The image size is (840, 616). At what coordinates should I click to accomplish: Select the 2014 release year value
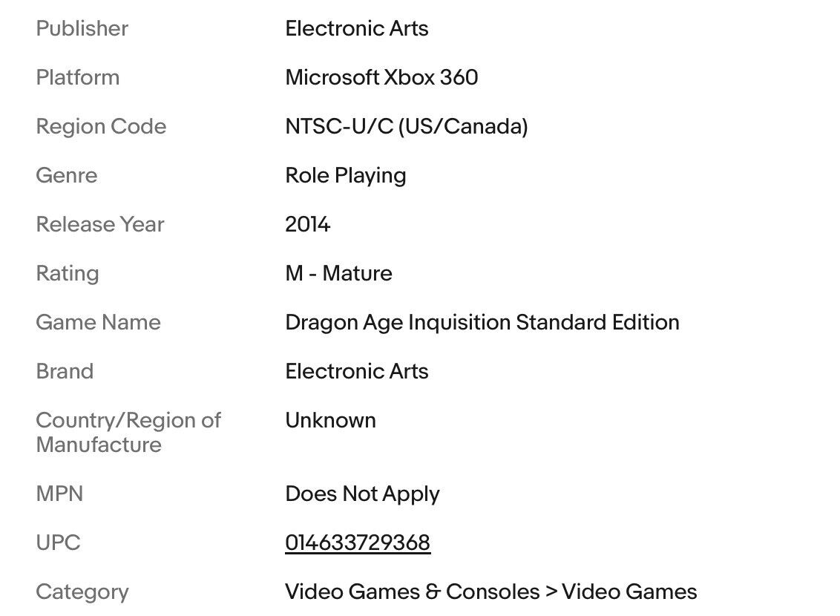[307, 224]
